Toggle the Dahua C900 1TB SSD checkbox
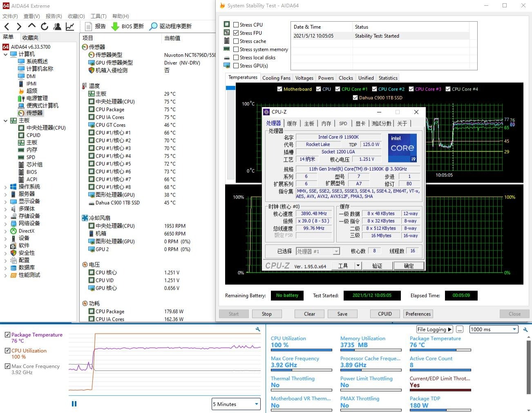 355,98
